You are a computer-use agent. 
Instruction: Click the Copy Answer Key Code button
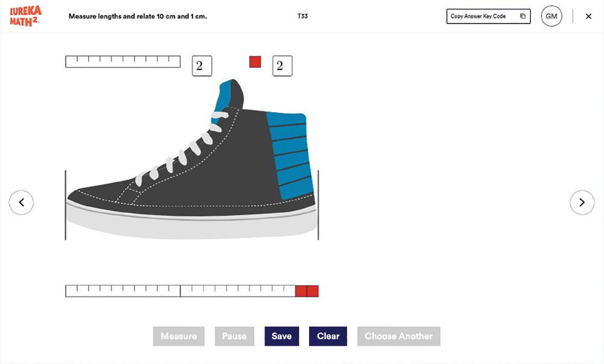488,16
